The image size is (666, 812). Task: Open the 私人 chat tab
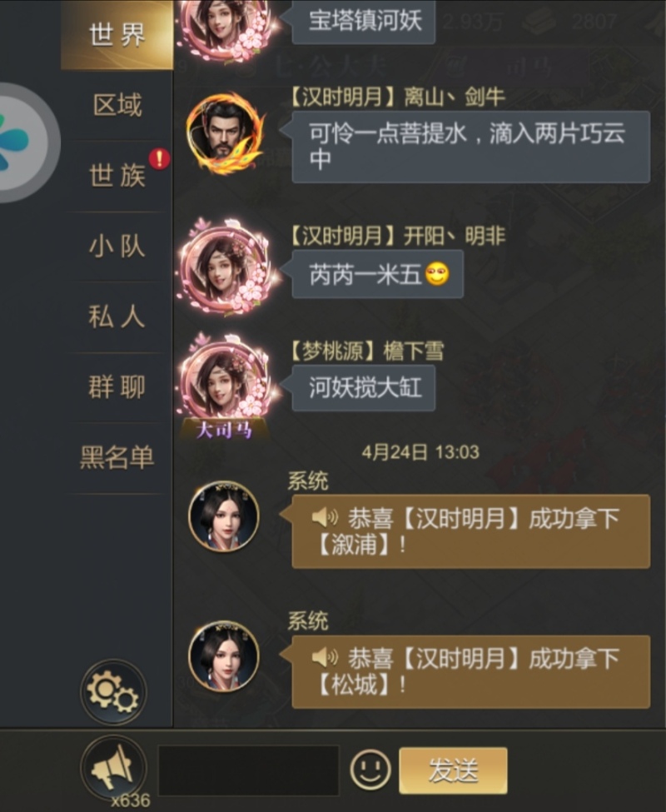tap(117, 316)
